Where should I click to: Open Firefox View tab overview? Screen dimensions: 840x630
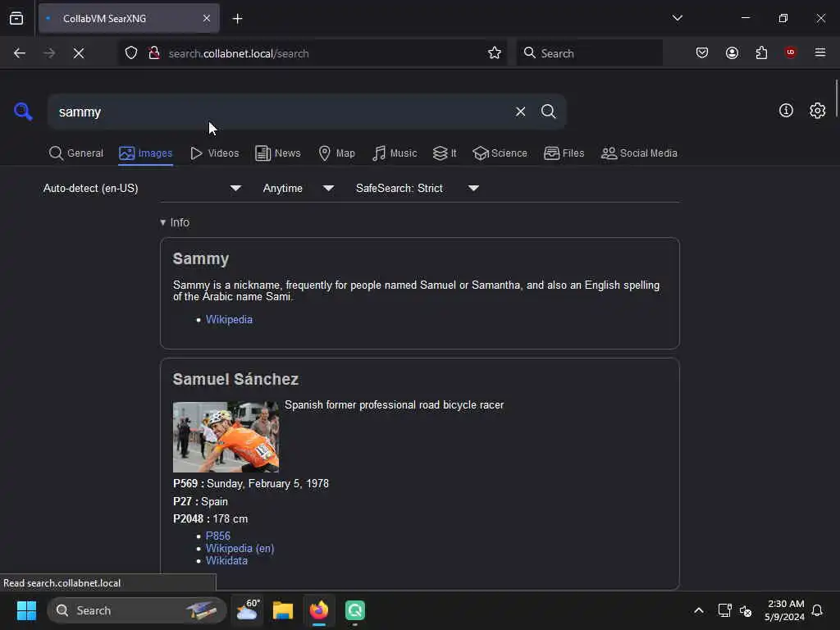pos(16,18)
